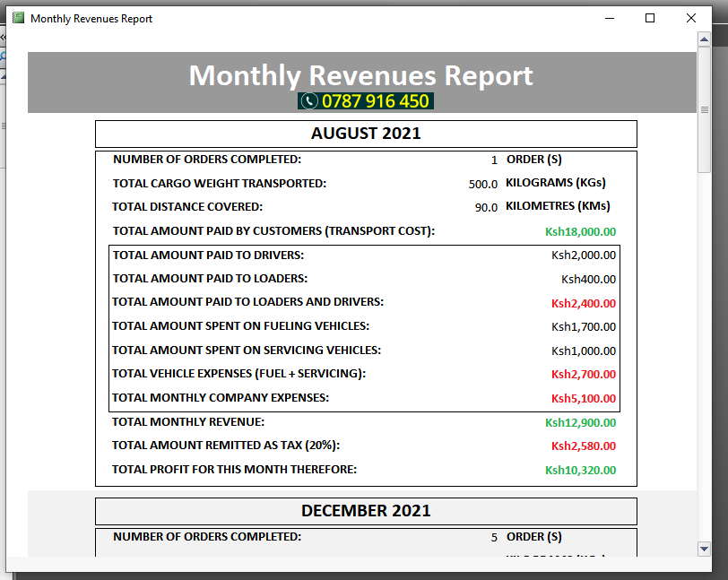Click the 90.0 distance value
728x580 pixels.
pos(486,208)
